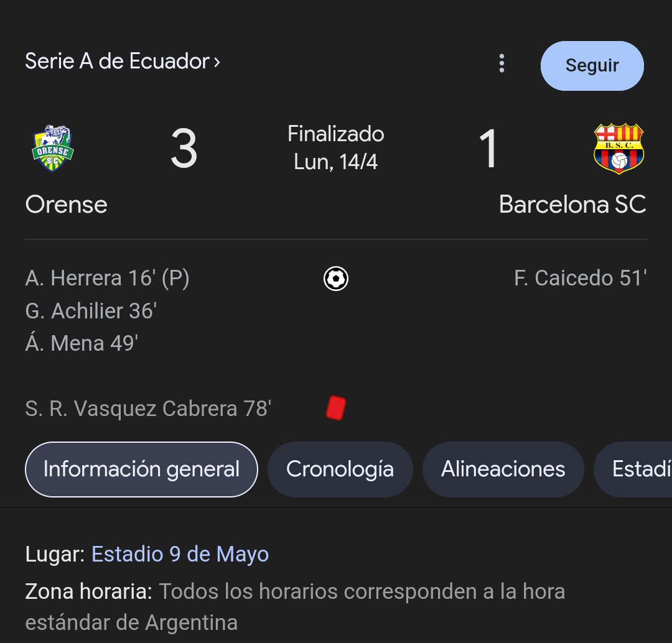Viewport: 672px width, 643px height.
Task: Follow the match with Seguir button
Action: [x=592, y=65]
